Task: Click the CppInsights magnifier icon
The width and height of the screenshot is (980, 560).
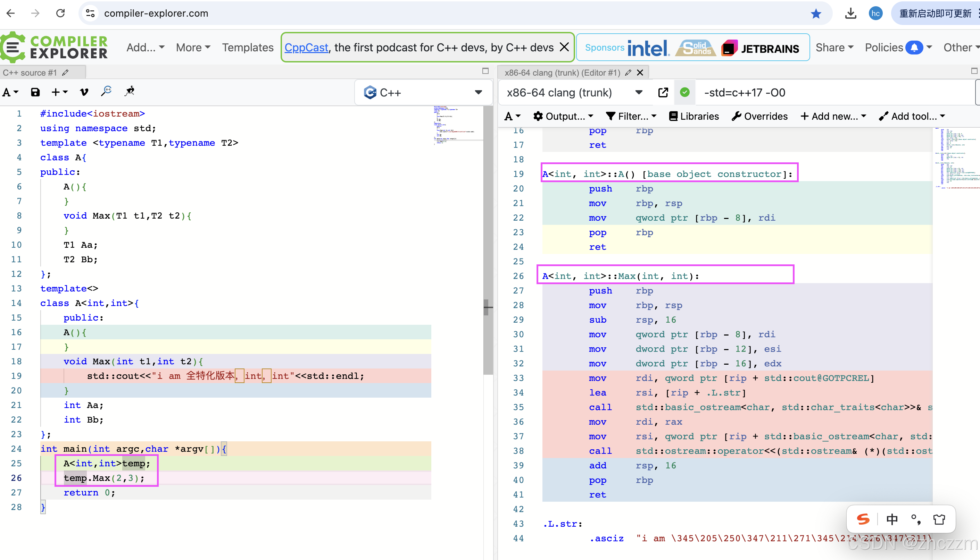Action: coord(106,92)
